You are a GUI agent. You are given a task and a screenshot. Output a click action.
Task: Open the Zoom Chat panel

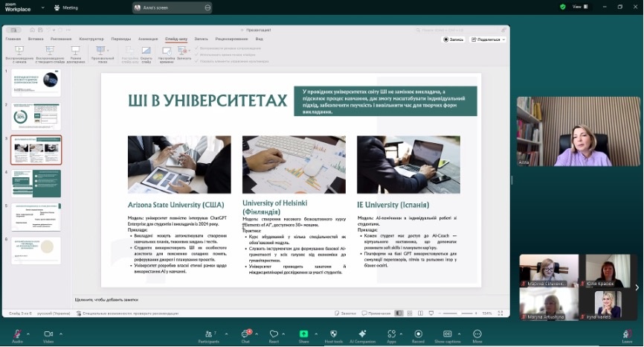pos(245,334)
